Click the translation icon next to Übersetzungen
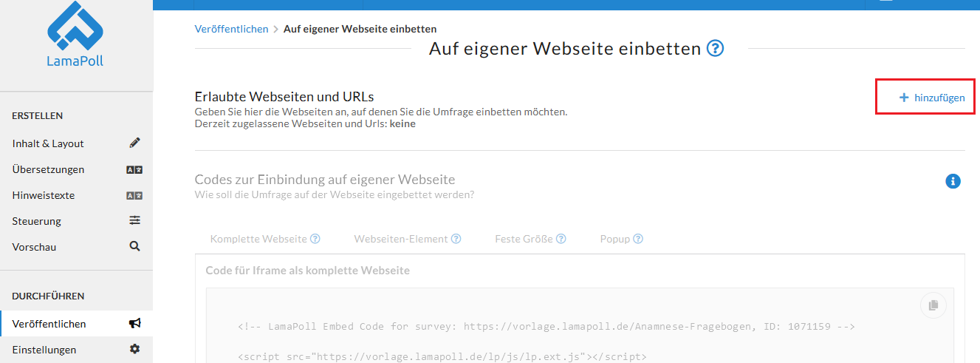 pos(134,169)
